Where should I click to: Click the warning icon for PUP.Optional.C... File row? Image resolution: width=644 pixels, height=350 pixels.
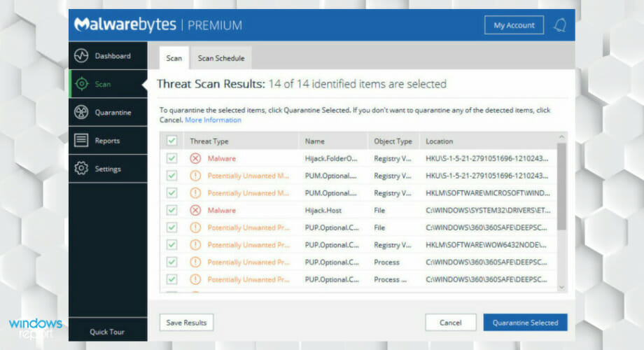(195, 227)
